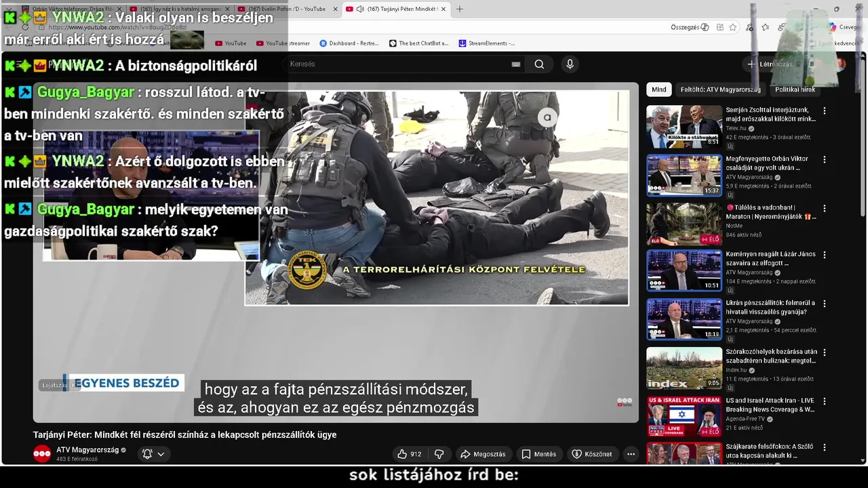Click the Mentés save button
Screen dimensions: 868x488
(539, 454)
